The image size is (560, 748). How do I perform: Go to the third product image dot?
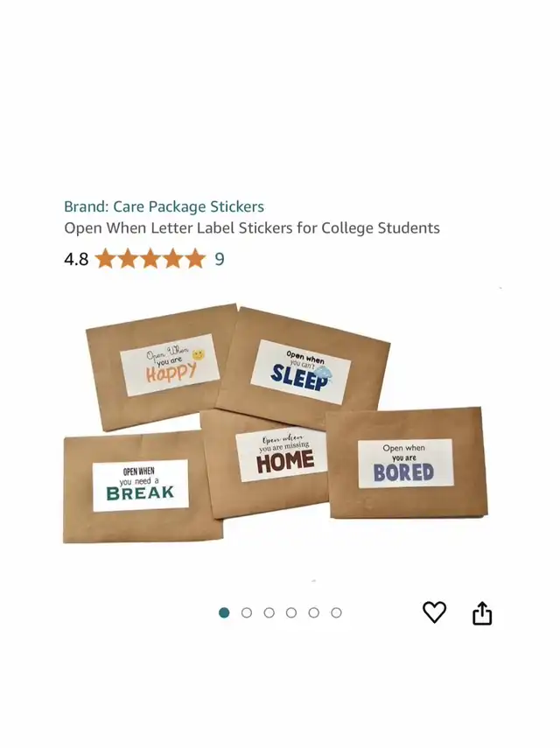tap(269, 612)
